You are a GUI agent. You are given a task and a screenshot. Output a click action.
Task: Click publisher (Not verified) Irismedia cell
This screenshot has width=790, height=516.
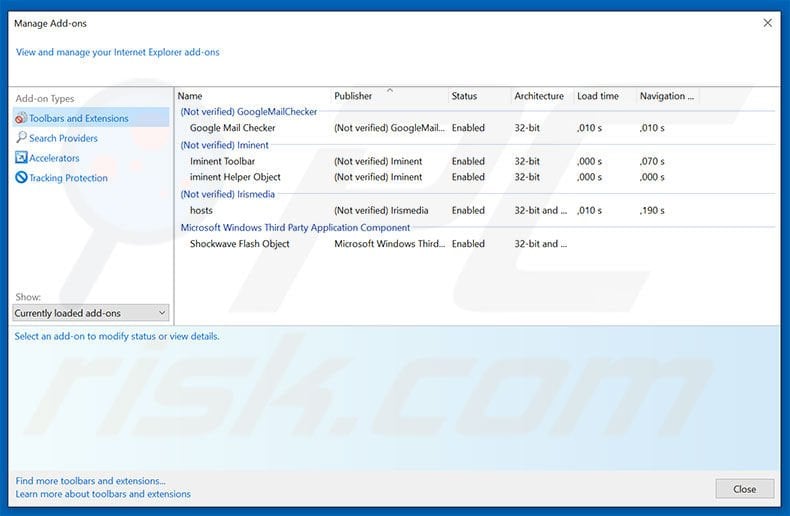381,210
